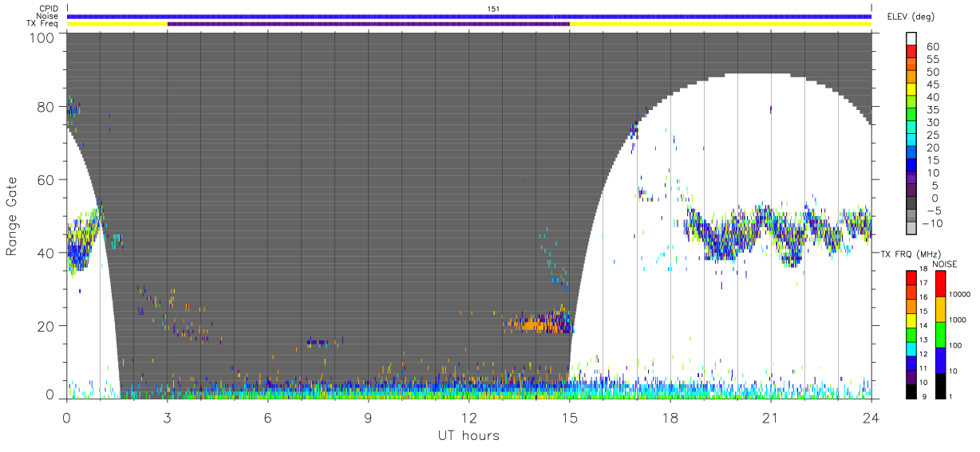Click x-axis tick label 6
Image resolution: width=980 pixels, height=452 pixels.
(x=268, y=417)
